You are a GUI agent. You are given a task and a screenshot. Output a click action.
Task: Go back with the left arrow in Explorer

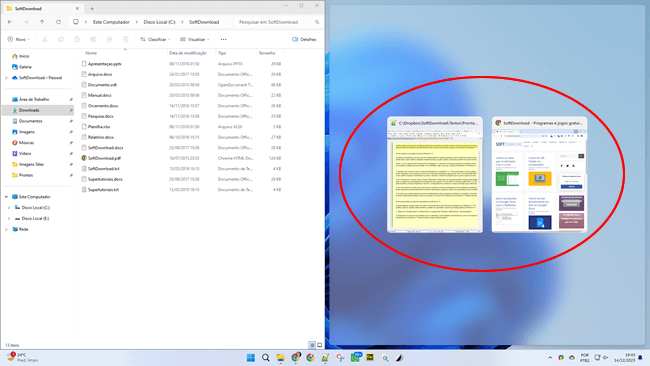(10, 22)
